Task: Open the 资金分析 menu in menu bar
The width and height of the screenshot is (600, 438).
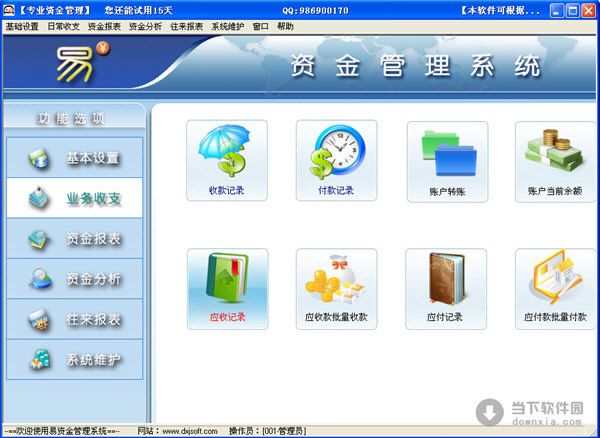Action: (x=145, y=26)
